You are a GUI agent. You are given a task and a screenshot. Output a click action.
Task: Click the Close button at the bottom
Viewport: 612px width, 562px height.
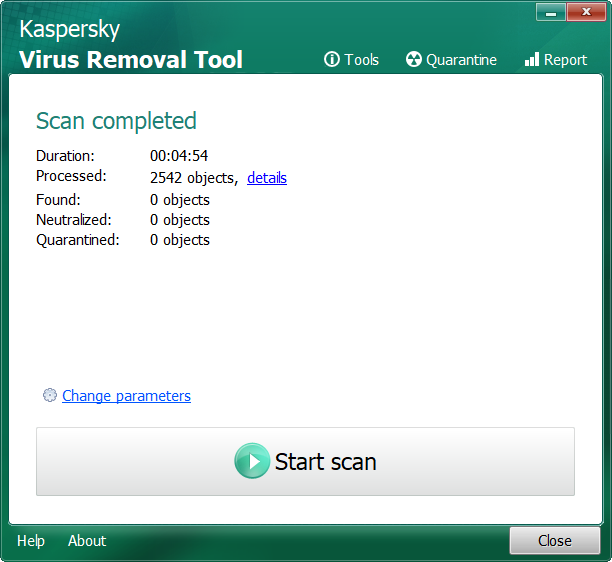(555, 541)
